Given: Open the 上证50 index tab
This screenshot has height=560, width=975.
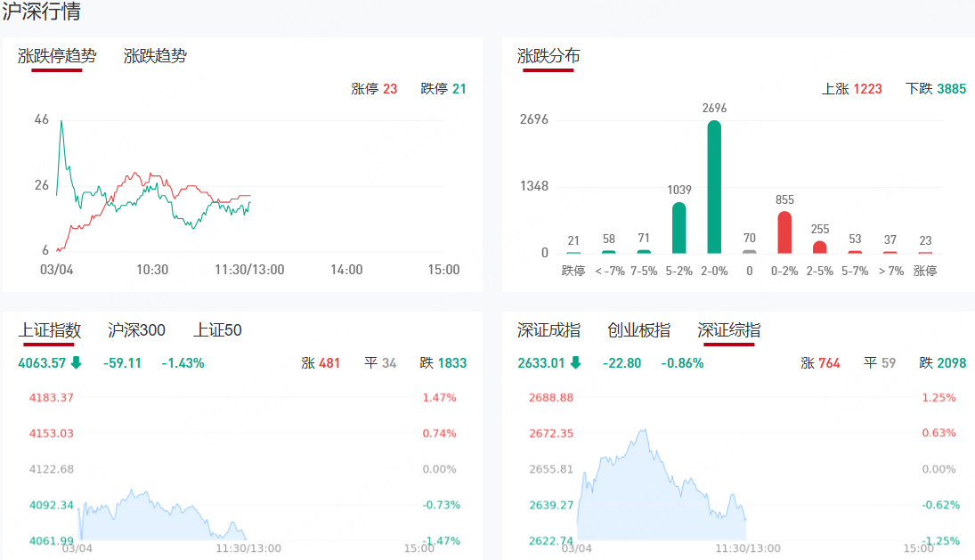Looking at the screenshot, I should (217, 330).
